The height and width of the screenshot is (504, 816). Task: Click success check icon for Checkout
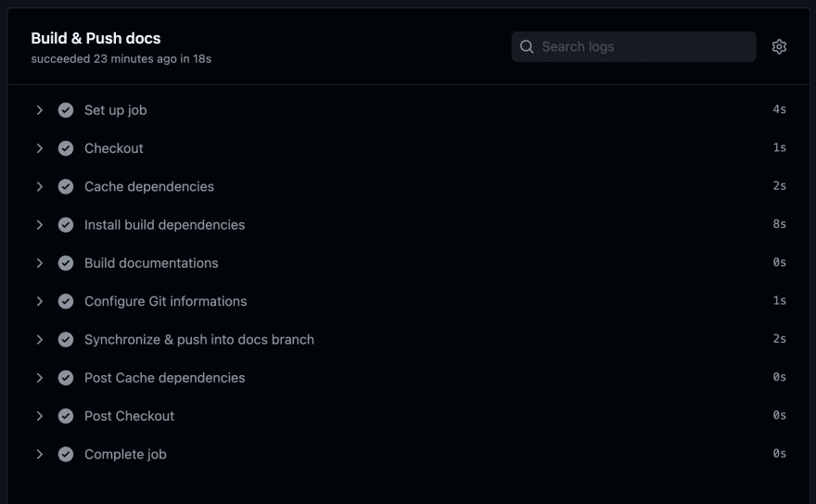(x=66, y=148)
